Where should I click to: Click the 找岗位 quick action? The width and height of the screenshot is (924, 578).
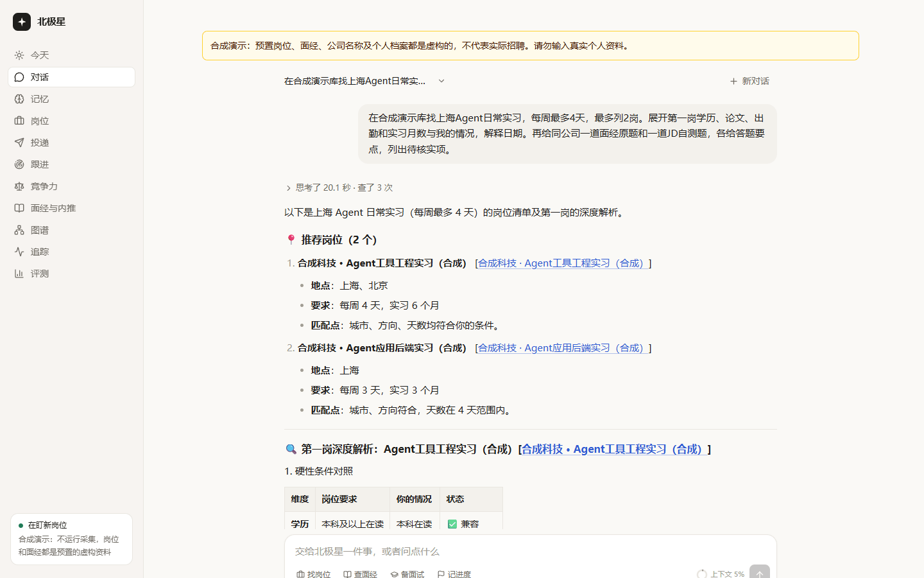[x=313, y=574]
